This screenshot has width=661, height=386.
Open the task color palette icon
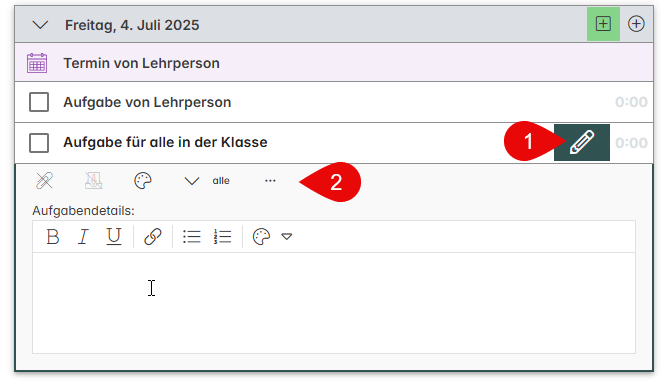(142, 181)
